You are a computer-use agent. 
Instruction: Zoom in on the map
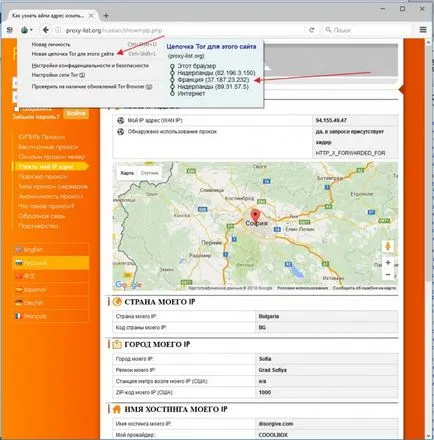[x=388, y=263]
